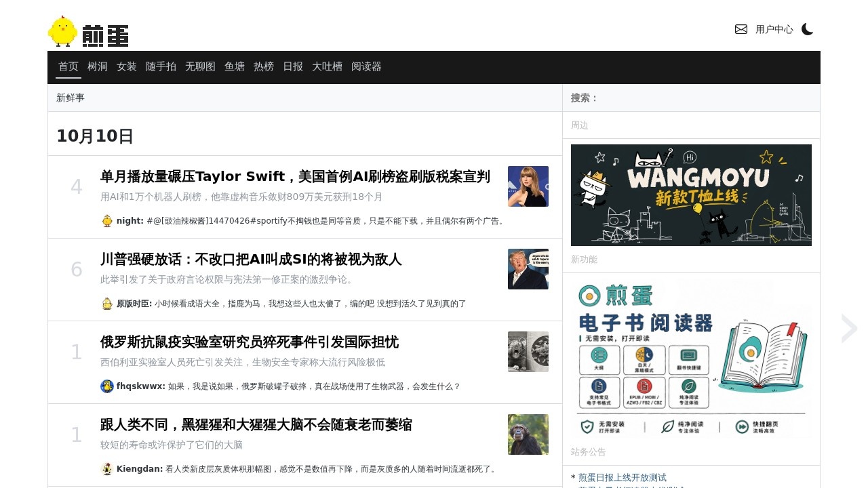Click comment count 6 on 川普 article
This screenshot has width=868, height=488.
77,270
